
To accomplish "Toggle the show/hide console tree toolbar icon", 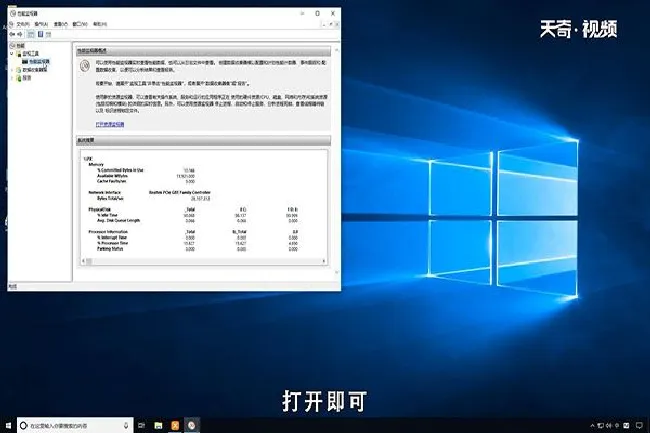I will point(31,34).
